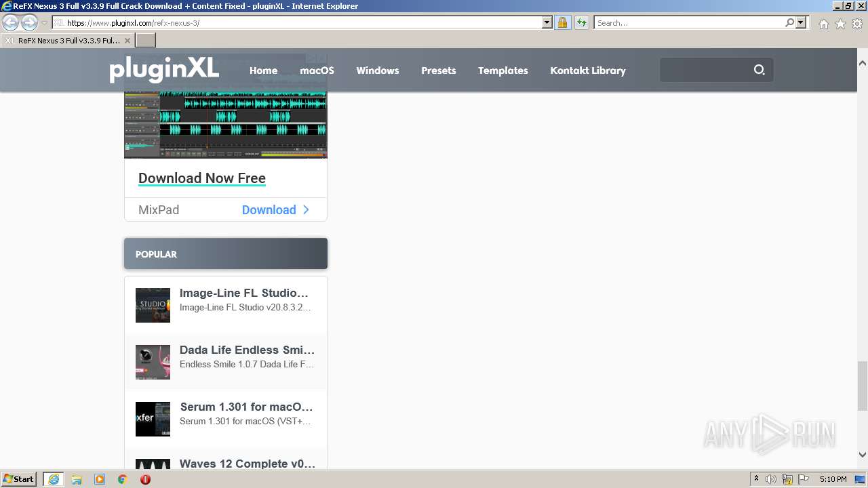This screenshot has width=868, height=488.
Task: Click the page scrollbar down arrow
Action: tap(862, 455)
